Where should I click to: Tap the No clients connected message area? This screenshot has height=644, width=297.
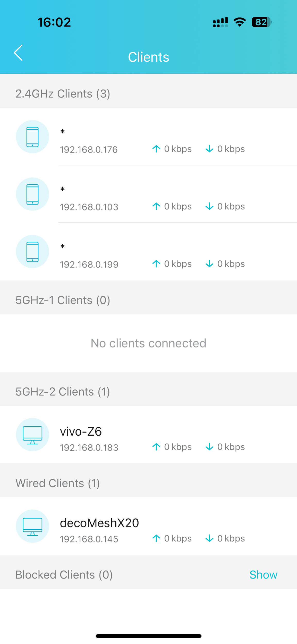coord(148,343)
